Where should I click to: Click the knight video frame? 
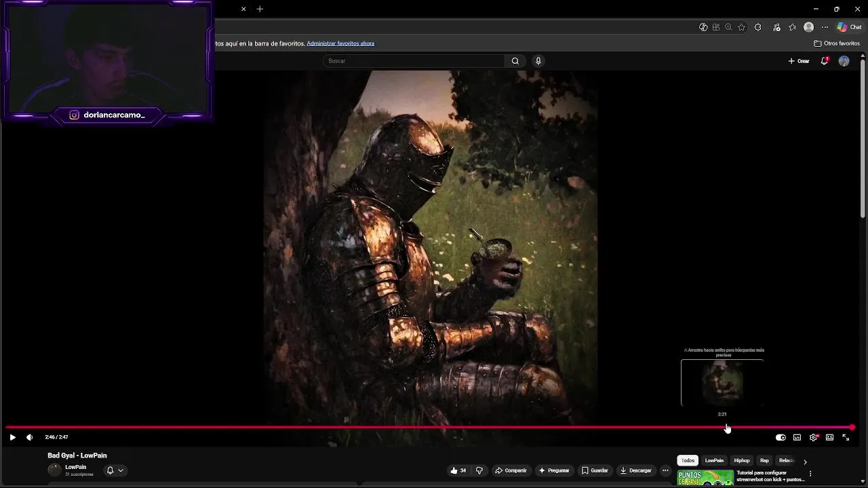pos(430,247)
